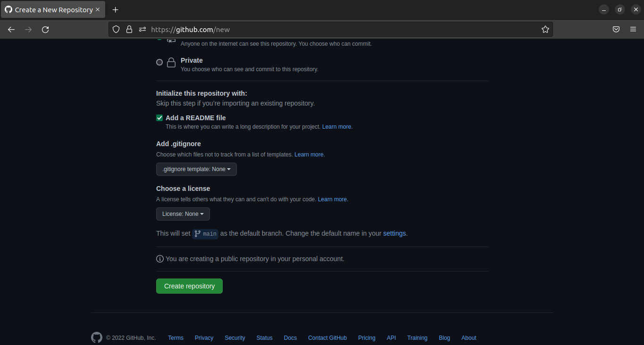Click the forward navigation arrow
Viewport: 644px width, 345px height.
click(28, 29)
